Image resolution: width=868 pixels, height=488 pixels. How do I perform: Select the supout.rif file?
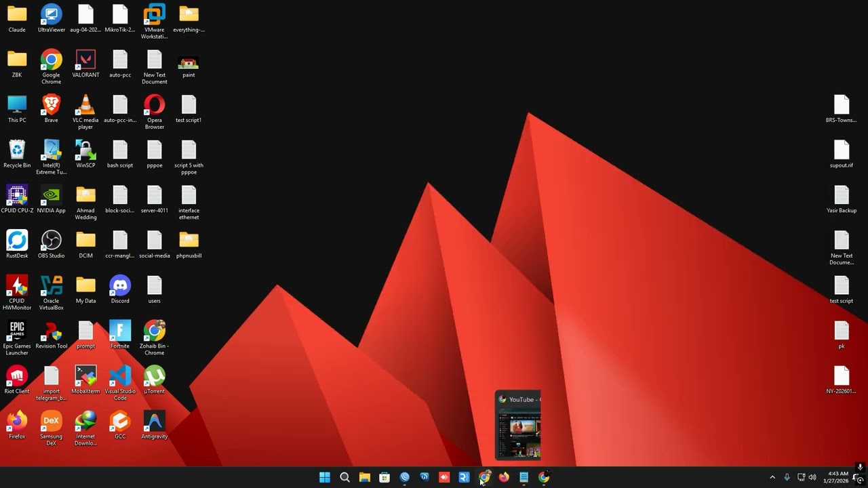pos(842,155)
